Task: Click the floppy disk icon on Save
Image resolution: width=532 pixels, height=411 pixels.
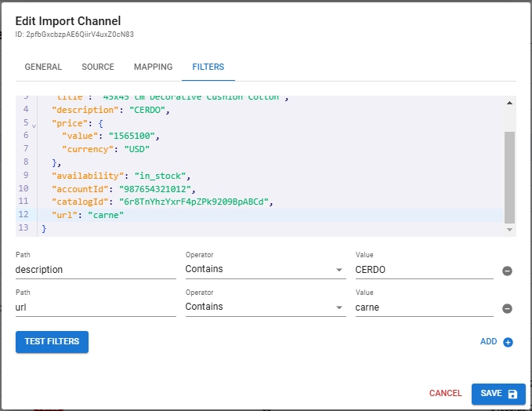Action: click(x=512, y=394)
